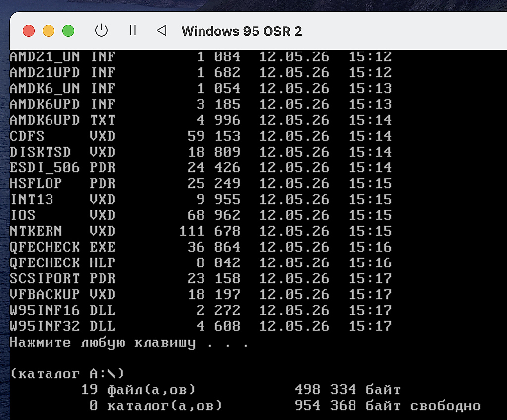Select the AMD21_UN INF file row
This screenshot has width=507, height=420.
201,56
